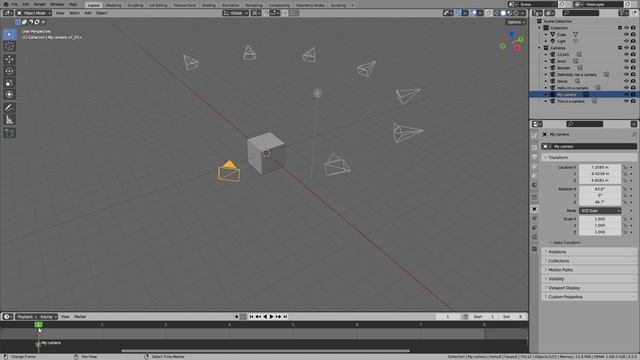Open the outliner editor type selector

click(x=538, y=13)
